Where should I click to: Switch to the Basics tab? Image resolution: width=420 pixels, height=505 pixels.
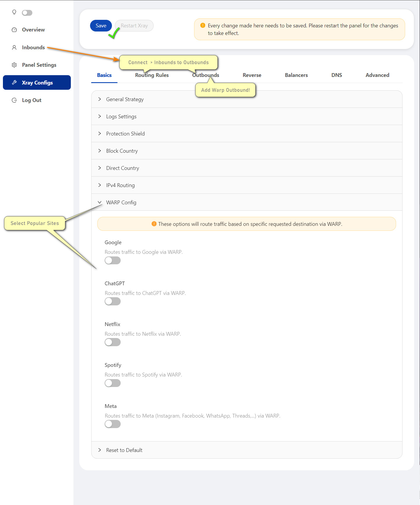pyautogui.click(x=104, y=75)
